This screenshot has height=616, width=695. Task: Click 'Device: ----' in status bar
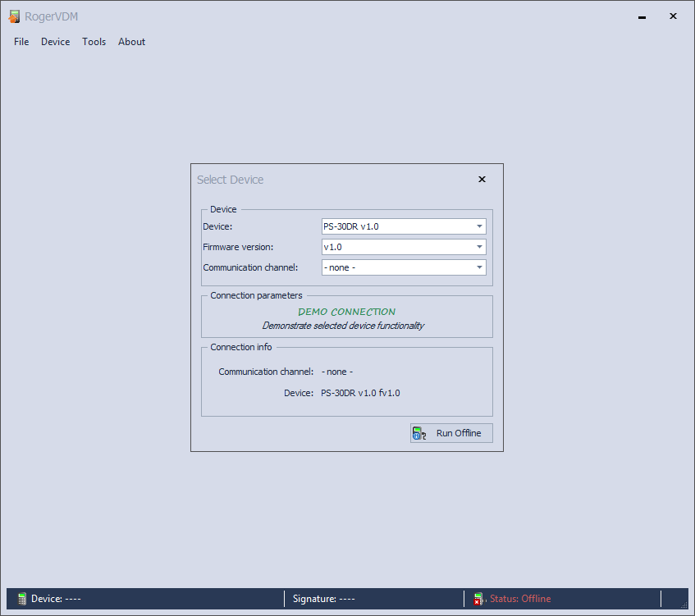56,599
